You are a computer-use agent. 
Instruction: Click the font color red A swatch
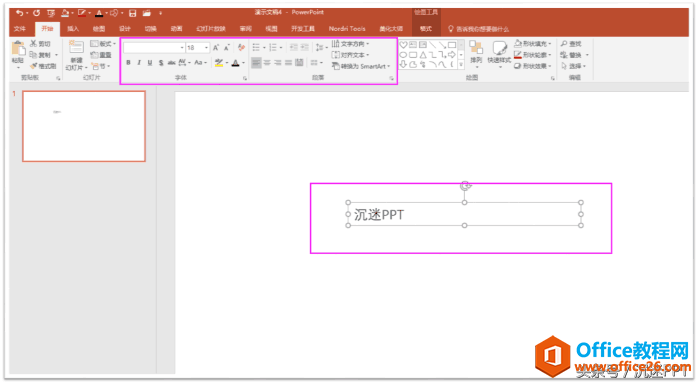[x=235, y=63]
